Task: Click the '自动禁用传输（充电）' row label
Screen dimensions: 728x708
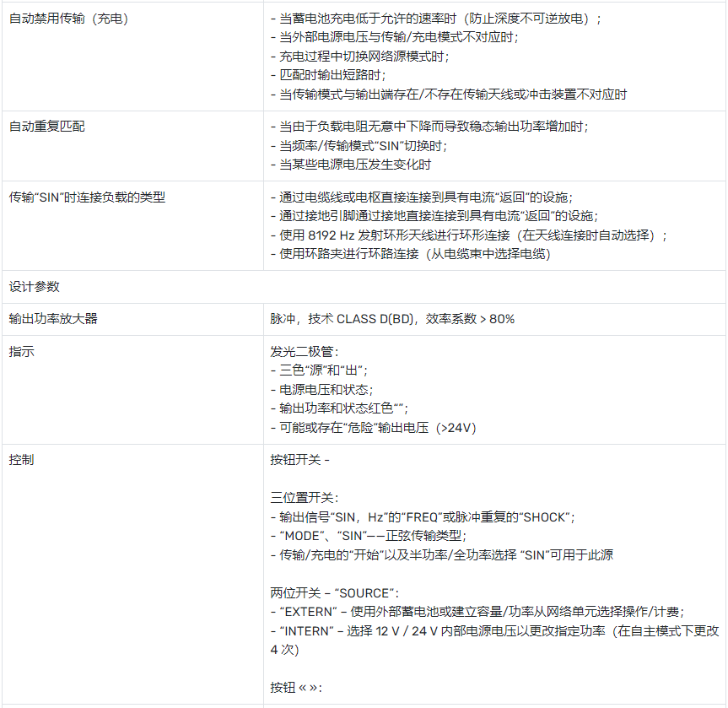Action: click(x=68, y=18)
